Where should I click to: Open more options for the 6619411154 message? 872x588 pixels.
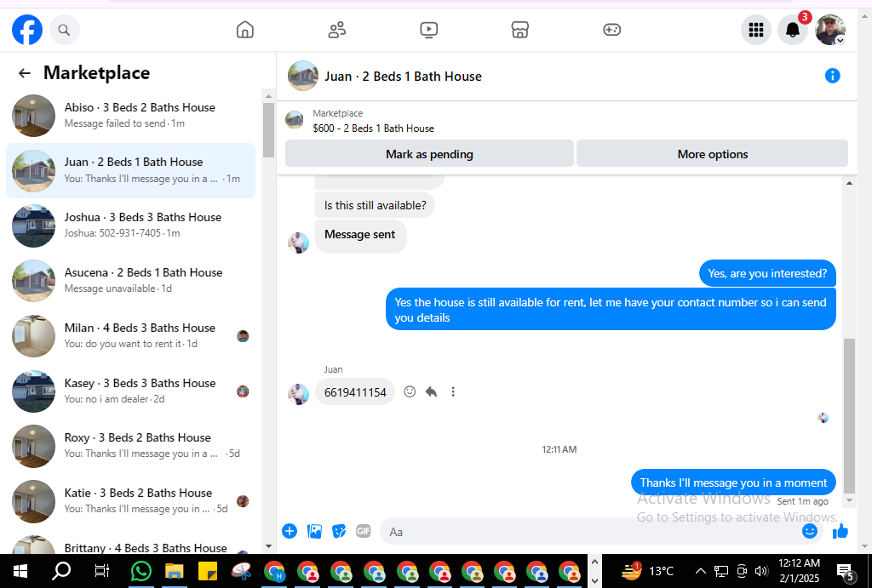pos(453,391)
